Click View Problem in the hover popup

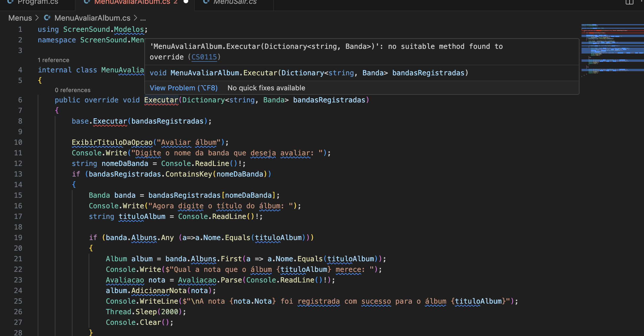point(184,88)
